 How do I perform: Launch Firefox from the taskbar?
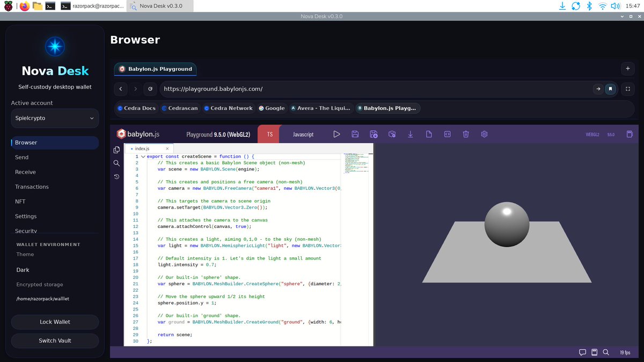point(24,6)
